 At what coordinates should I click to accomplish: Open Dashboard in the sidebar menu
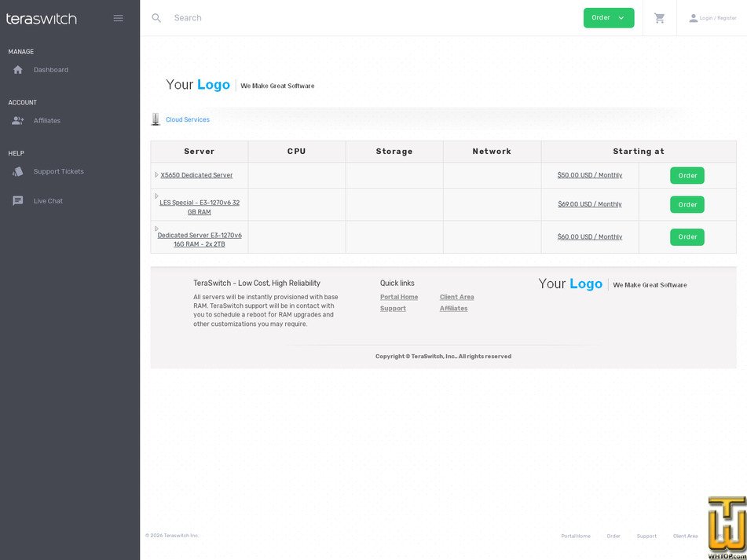[51, 70]
